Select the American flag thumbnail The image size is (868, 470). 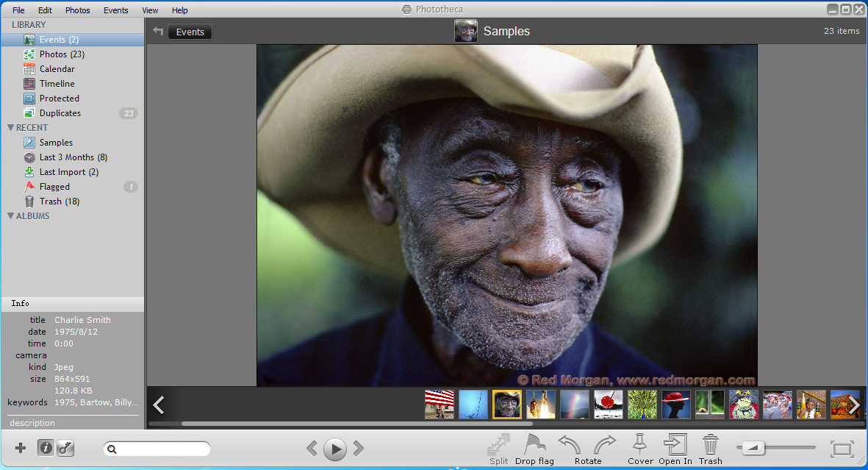tap(439, 405)
